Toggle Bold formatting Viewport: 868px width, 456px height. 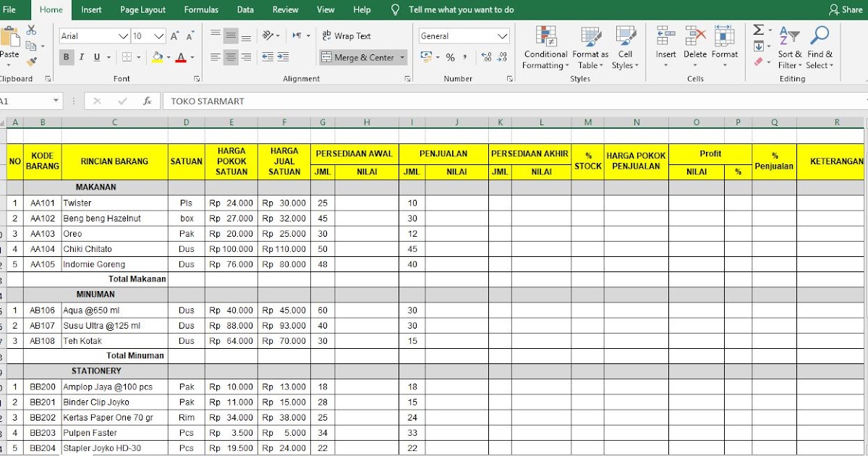pyautogui.click(x=67, y=57)
